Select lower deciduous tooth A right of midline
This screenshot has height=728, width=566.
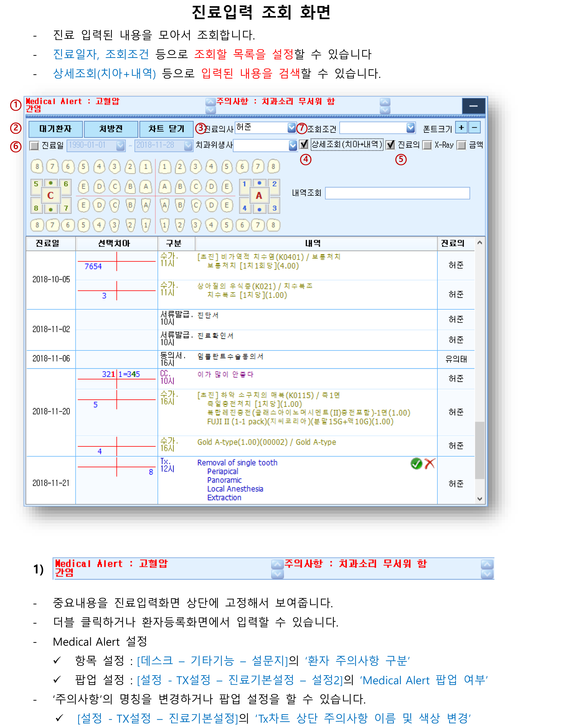click(x=165, y=205)
